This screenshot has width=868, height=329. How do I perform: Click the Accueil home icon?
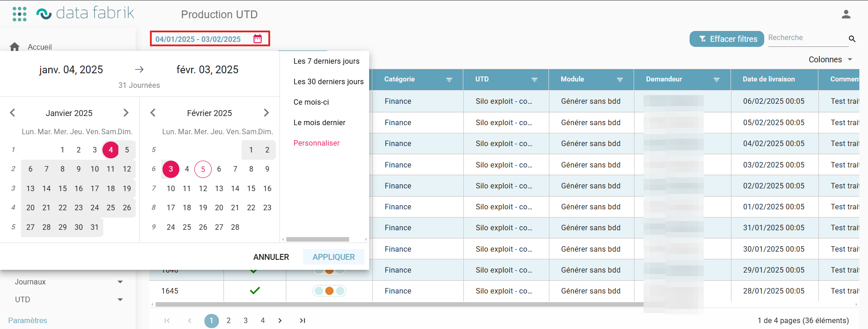pyautogui.click(x=15, y=47)
